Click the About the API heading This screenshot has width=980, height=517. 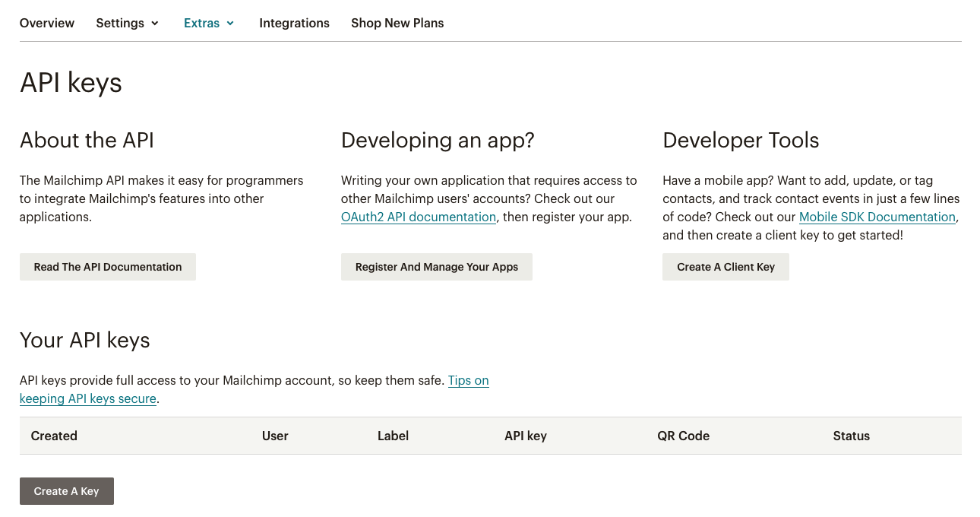[x=87, y=140]
